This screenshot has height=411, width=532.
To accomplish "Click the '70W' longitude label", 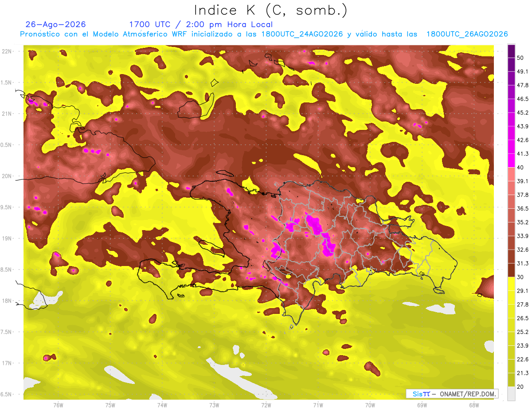I will click(x=370, y=405).
